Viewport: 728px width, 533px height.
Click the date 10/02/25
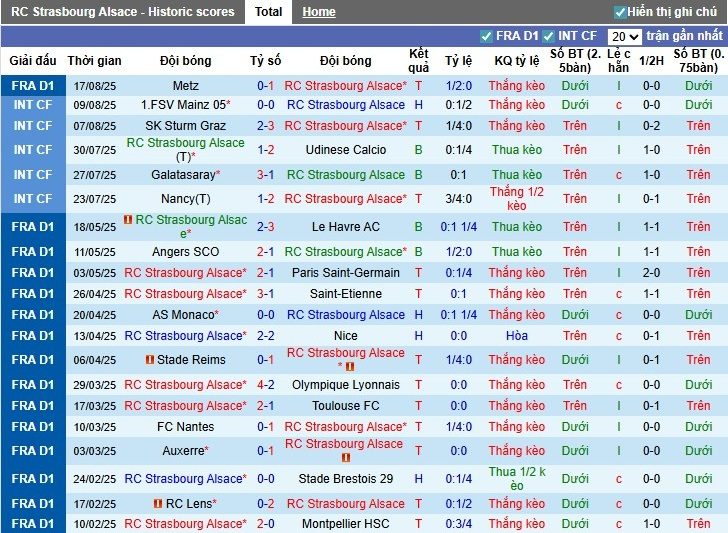[x=95, y=524]
